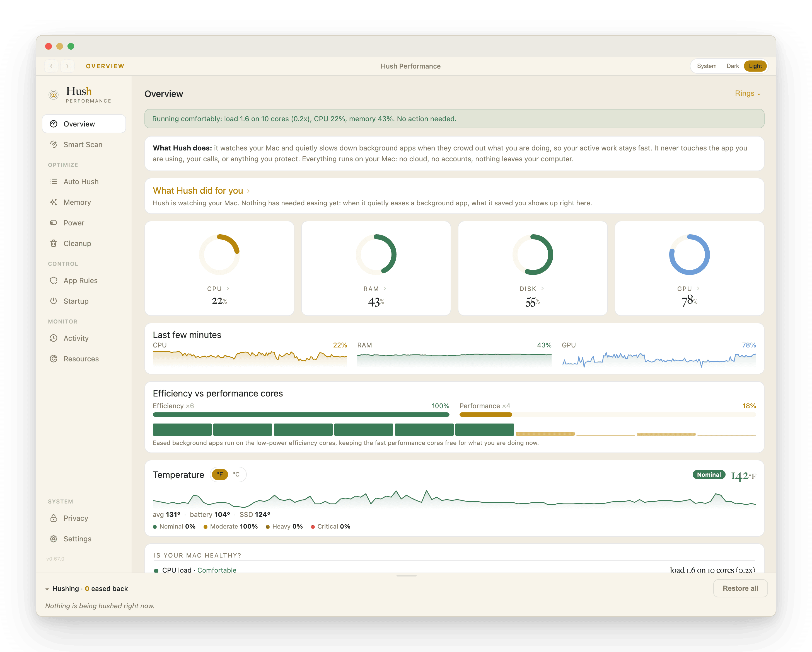The height and width of the screenshot is (652, 812).
Task: Click the Efficiency cores usage bar
Action: click(x=301, y=414)
